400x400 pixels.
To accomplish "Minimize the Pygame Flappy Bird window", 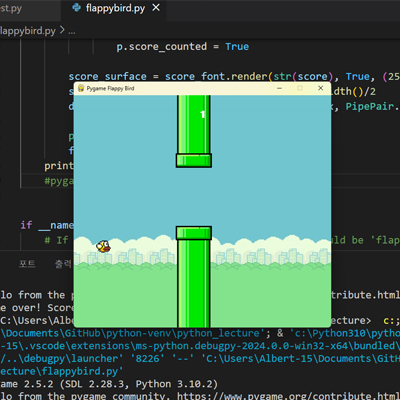I will tap(279, 88).
